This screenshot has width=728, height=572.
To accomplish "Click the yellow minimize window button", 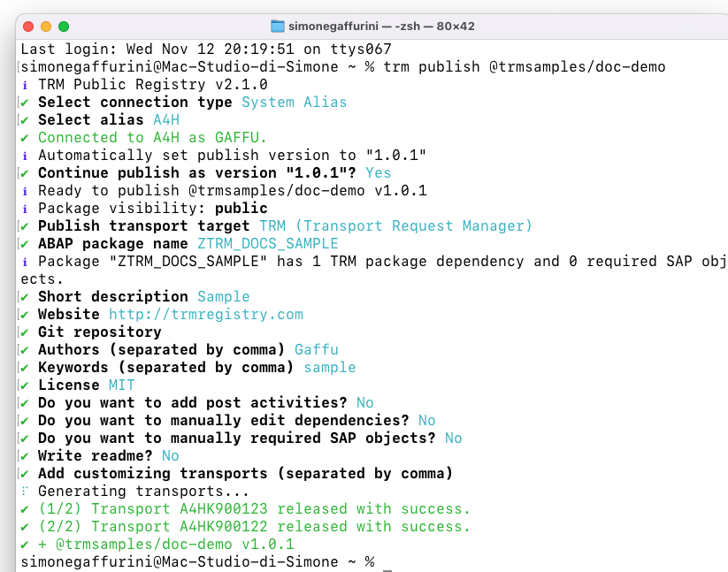I will coord(46,27).
